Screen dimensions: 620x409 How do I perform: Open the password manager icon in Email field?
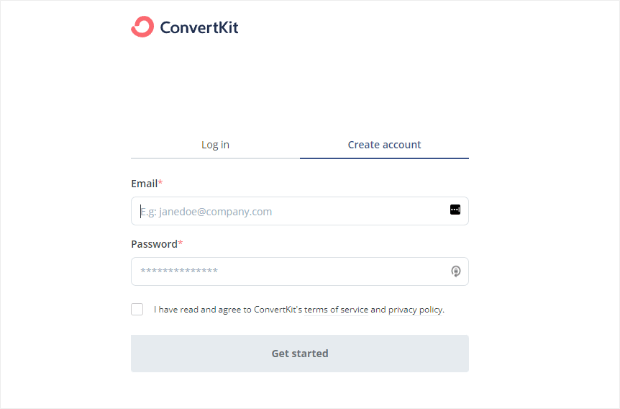tap(455, 210)
